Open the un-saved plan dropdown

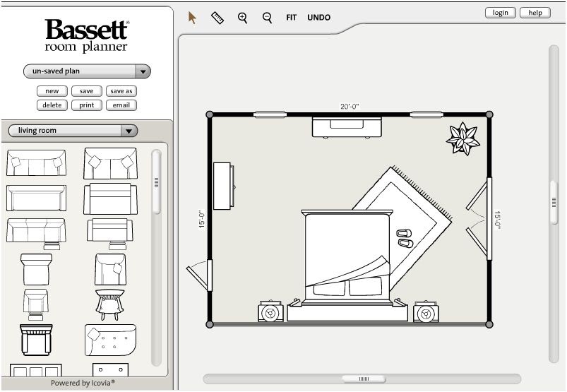[87, 71]
